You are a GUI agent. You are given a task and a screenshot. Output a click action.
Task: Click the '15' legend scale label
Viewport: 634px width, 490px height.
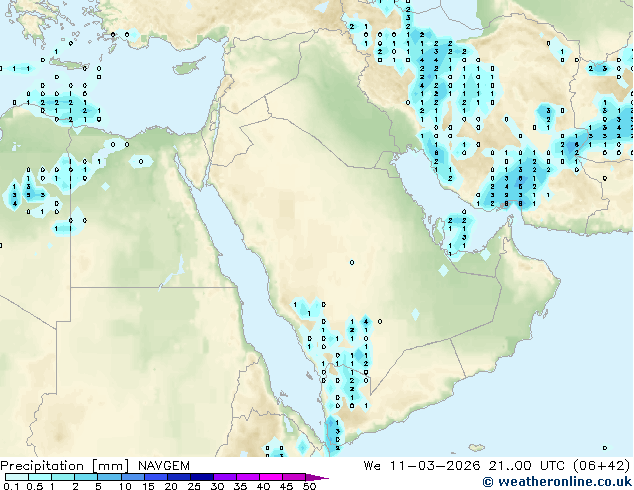[148, 486]
